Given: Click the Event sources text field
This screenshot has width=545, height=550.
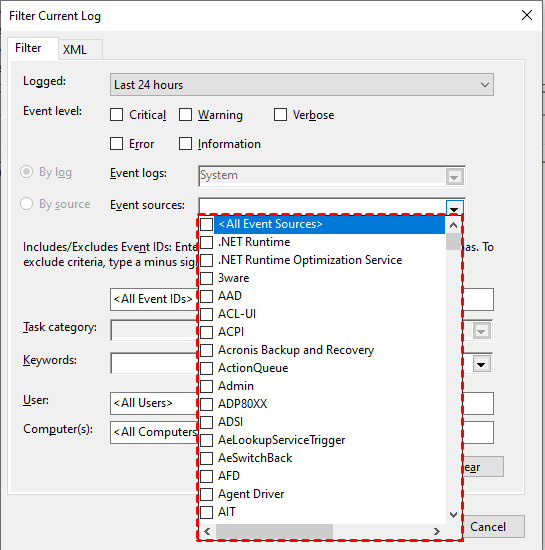Looking at the screenshot, I should (x=322, y=206).
